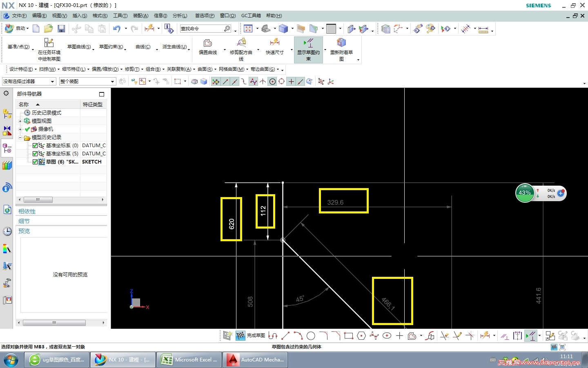Image resolution: width=588 pixels, height=368 pixels.
Task: Switch to Microsoft Excel in taskbar
Action: point(189,360)
